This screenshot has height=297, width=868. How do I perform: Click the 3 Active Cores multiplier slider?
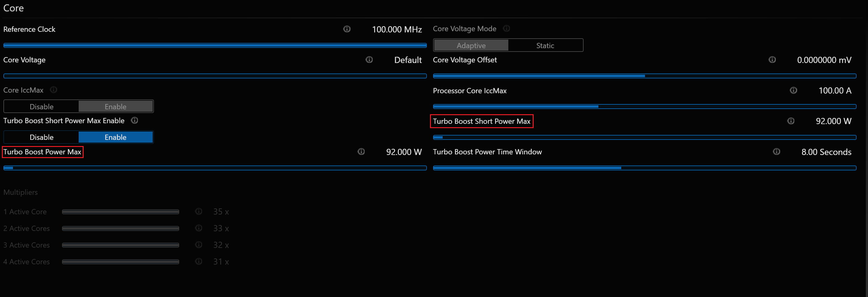121,245
